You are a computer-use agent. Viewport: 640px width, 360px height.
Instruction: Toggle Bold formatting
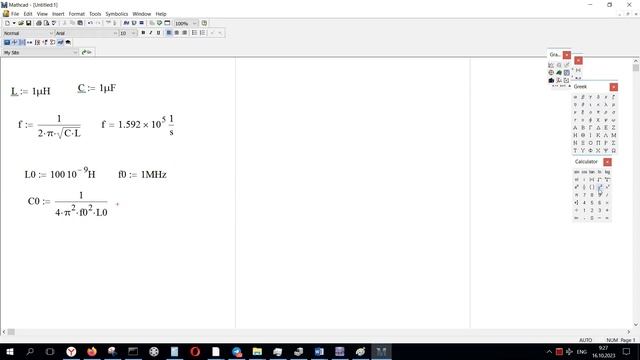tap(143, 33)
